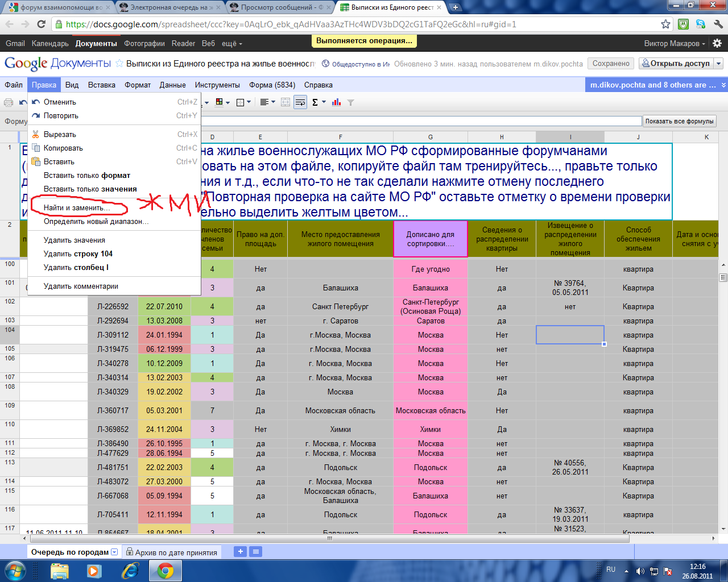728x582 pixels.
Task: Bookmark this page with the star icon
Action: tap(665, 24)
